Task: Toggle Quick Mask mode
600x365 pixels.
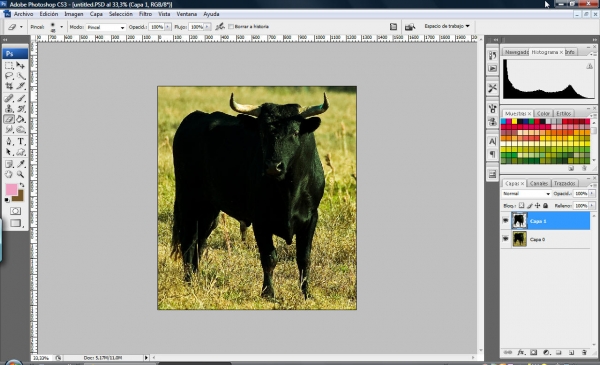Action: pos(15,211)
